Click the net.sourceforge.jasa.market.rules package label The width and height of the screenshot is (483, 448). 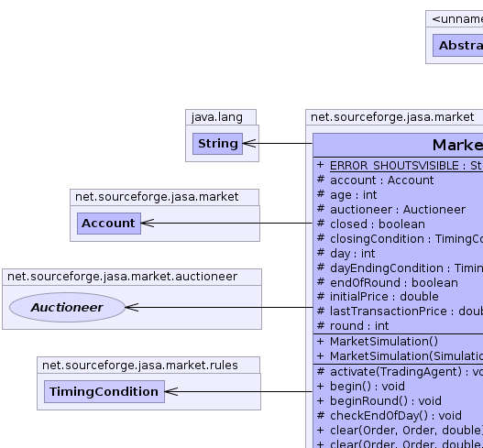pyautogui.click(x=140, y=366)
